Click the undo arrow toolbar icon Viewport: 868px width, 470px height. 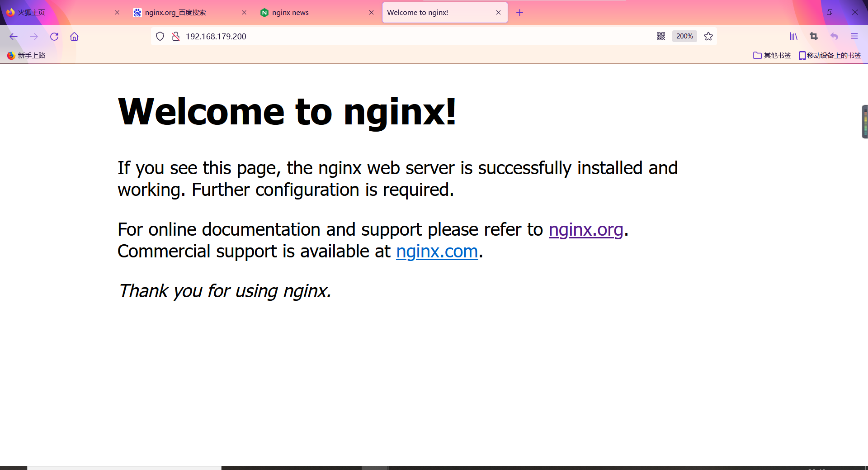(x=834, y=37)
